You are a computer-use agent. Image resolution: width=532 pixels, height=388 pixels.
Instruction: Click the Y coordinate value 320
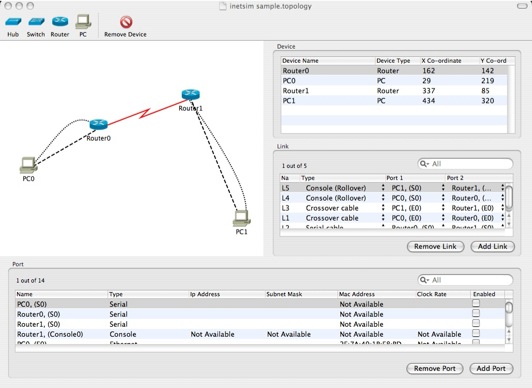[x=488, y=100]
